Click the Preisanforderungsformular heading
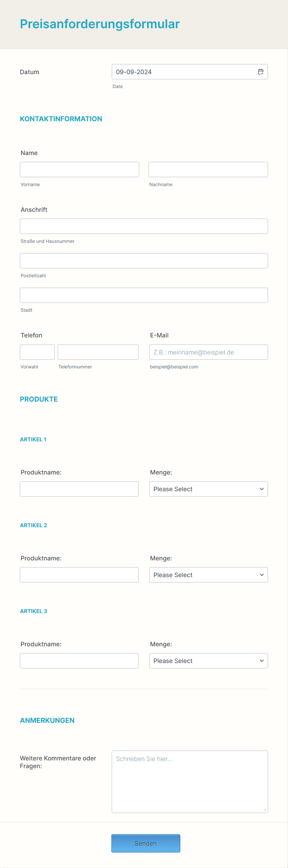 (100, 24)
